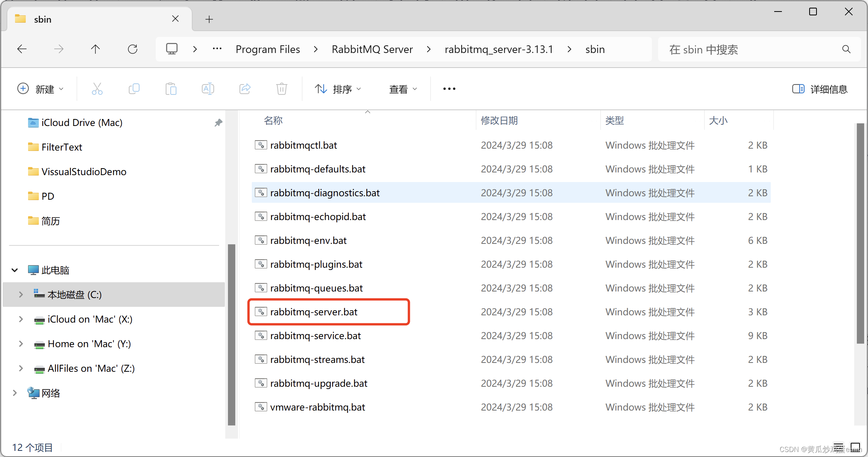Image resolution: width=868 pixels, height=457 pixels.
Task: Click the Cut scissors icon in toolbar
Action: click(97, 89)
